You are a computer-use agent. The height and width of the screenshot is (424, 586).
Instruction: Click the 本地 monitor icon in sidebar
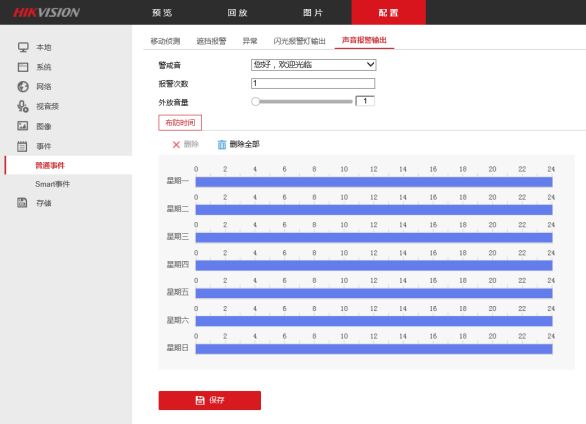click(x=23, y=47)
